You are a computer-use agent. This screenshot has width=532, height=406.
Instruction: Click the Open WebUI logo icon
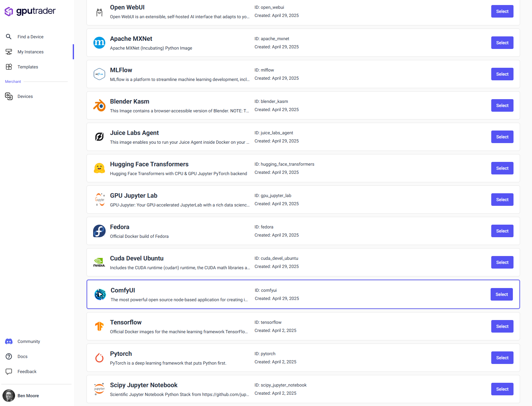(99, 13)
